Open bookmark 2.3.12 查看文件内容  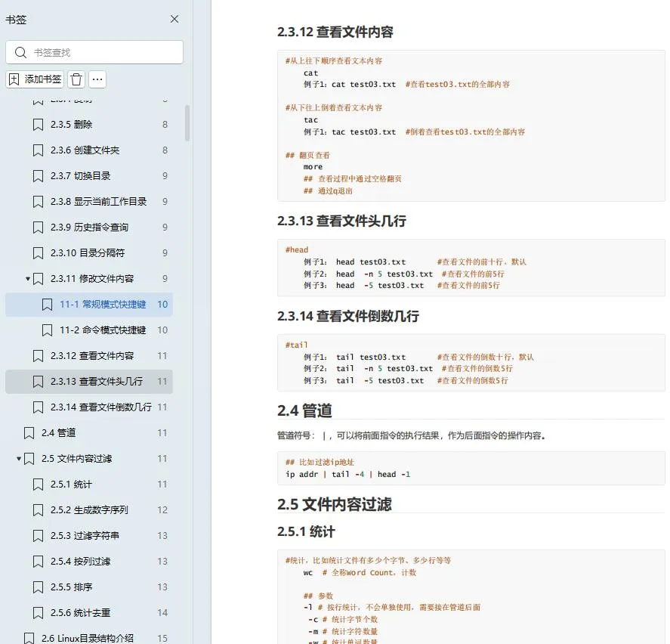click(89, 356)
